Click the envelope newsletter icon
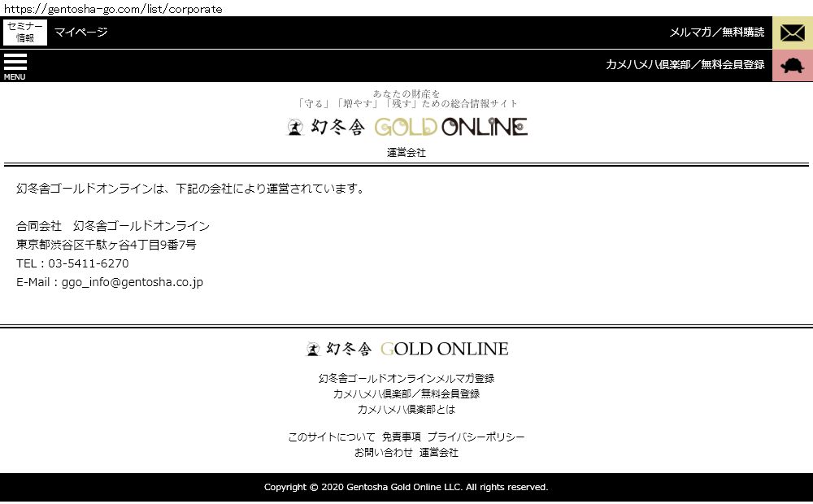 792,33
